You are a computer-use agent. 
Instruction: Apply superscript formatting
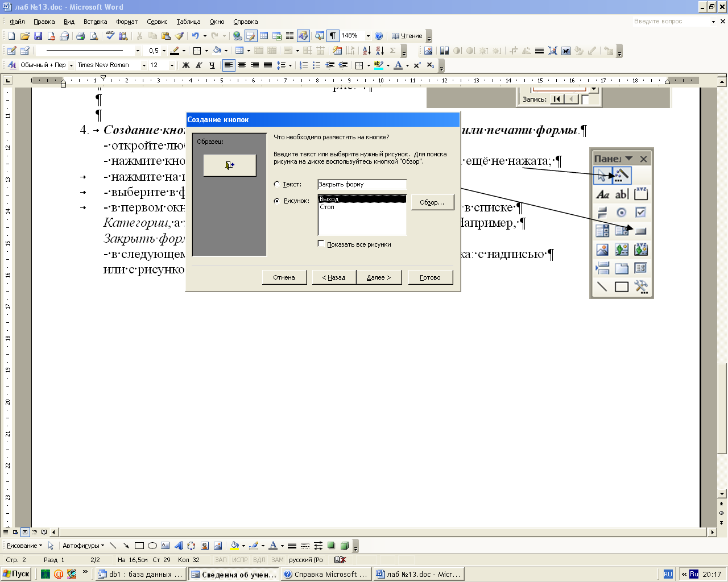417,65
